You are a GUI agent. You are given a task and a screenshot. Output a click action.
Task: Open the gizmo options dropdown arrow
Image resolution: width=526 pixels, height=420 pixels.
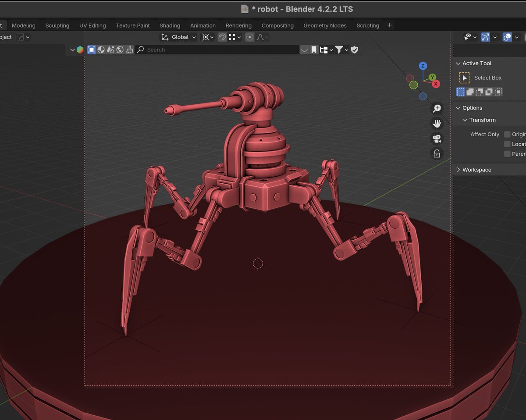[495, 37]
